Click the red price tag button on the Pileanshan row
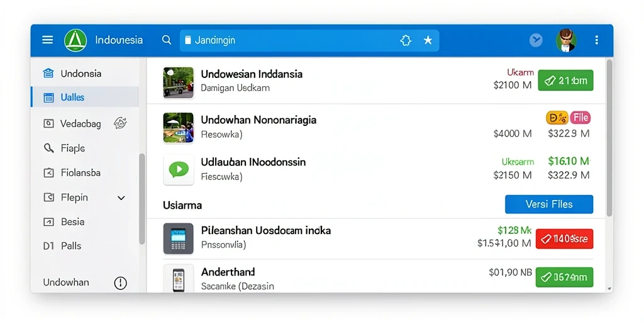The height and width of the screenshot is (322, 644). point(564,238)
